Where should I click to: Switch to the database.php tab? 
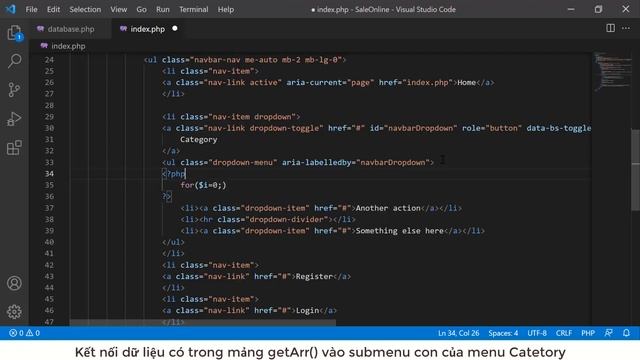[x=70, y=29]
